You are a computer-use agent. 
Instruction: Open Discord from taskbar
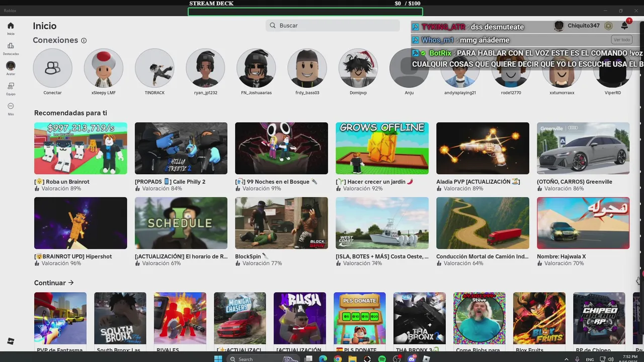412,358
